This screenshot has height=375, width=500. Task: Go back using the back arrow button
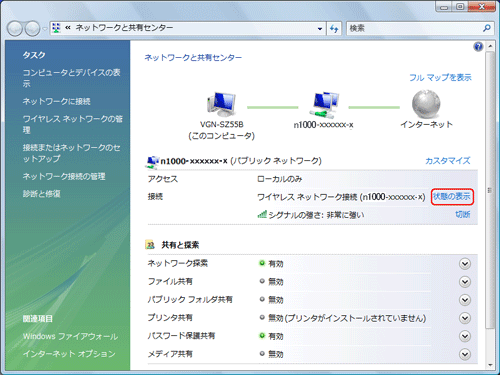click(x=15, y=29)
